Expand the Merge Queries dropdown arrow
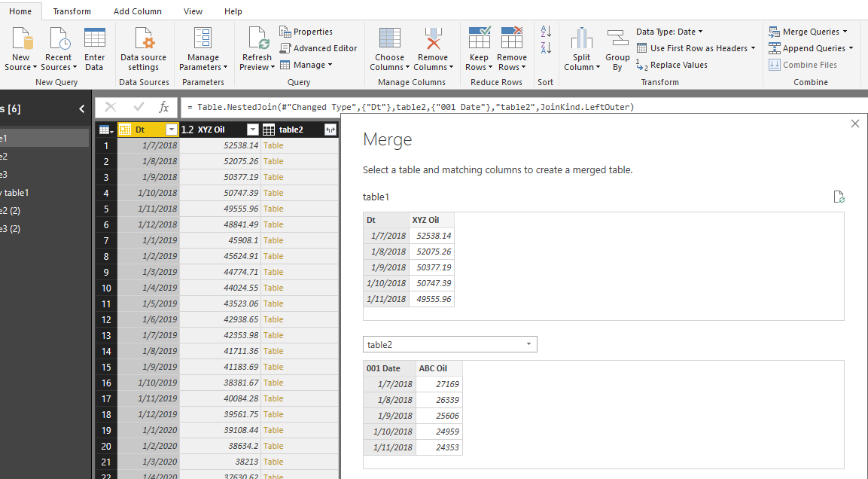Viewport: 868px width, 479px height. [x=845, y=32]
